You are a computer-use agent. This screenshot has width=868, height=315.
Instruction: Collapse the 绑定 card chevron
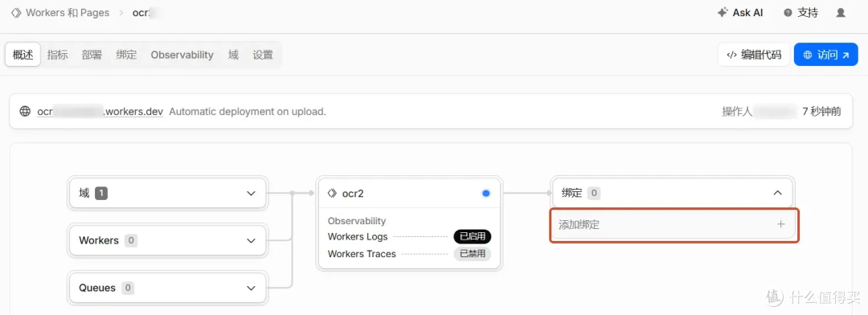pos(777,193)
